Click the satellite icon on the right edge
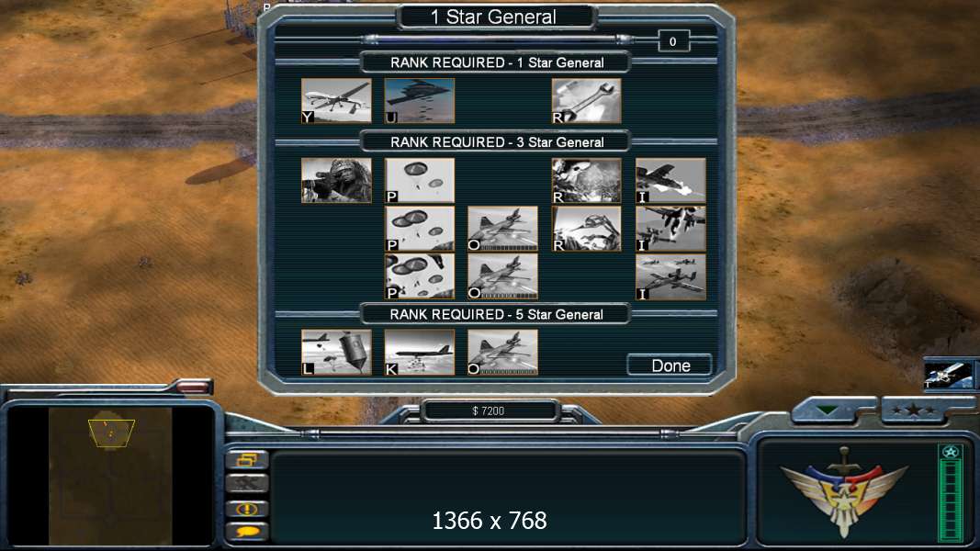 (949, 375)
